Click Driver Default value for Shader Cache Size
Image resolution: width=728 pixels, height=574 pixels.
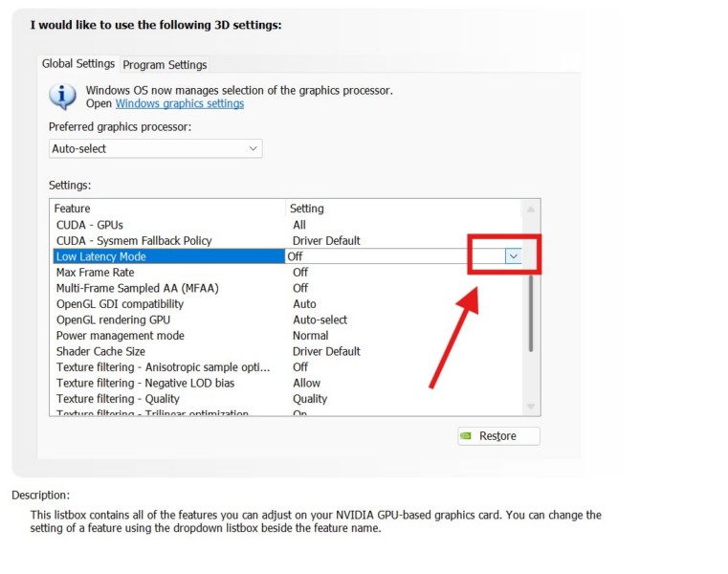coord(326,351)
